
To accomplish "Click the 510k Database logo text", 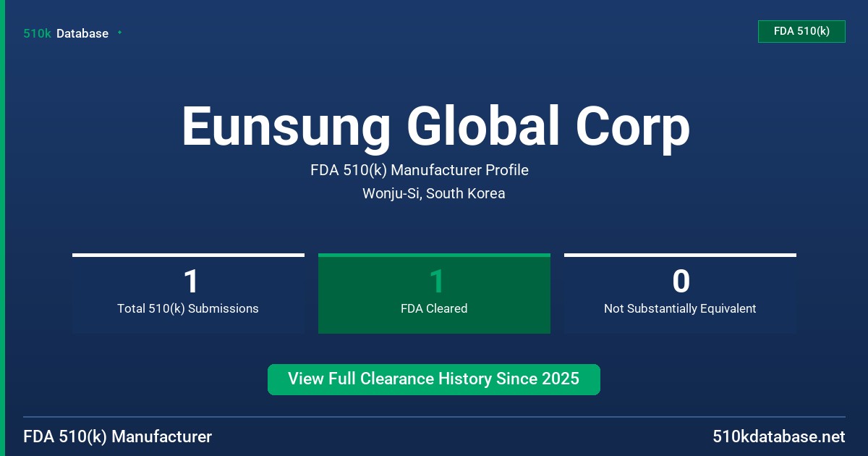I will pos(66,33).
